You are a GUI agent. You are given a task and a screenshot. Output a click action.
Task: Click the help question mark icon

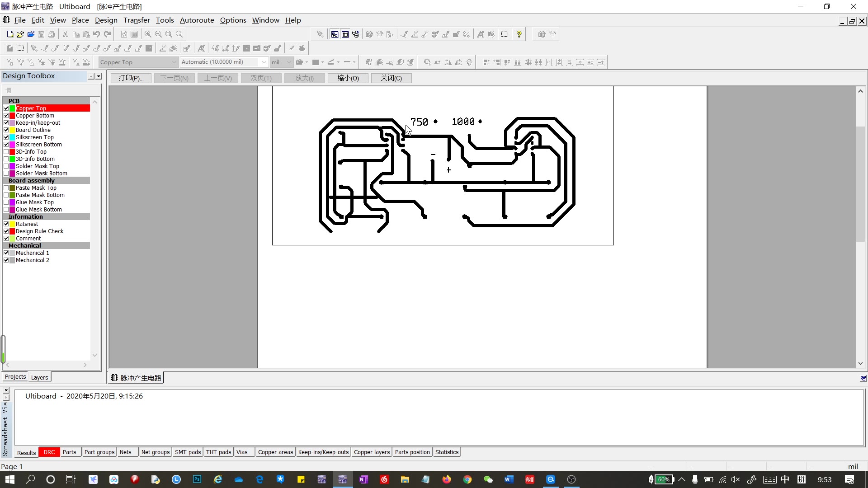[x=519, y=34]
